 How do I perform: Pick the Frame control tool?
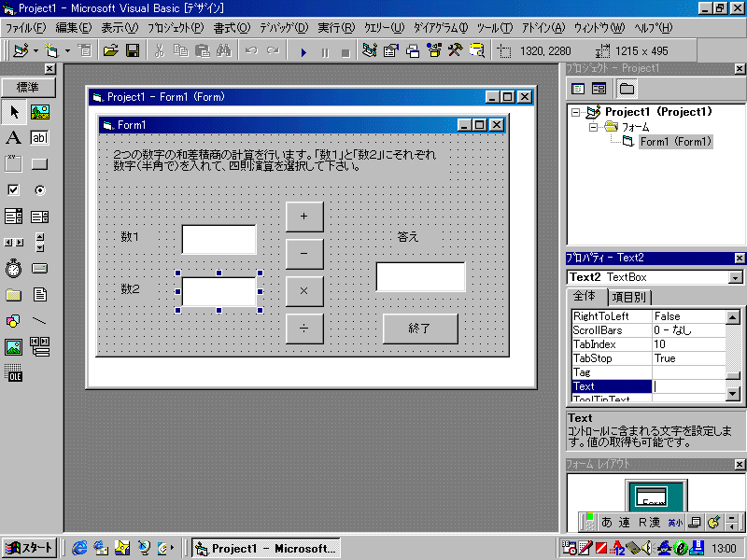(14, 164)
